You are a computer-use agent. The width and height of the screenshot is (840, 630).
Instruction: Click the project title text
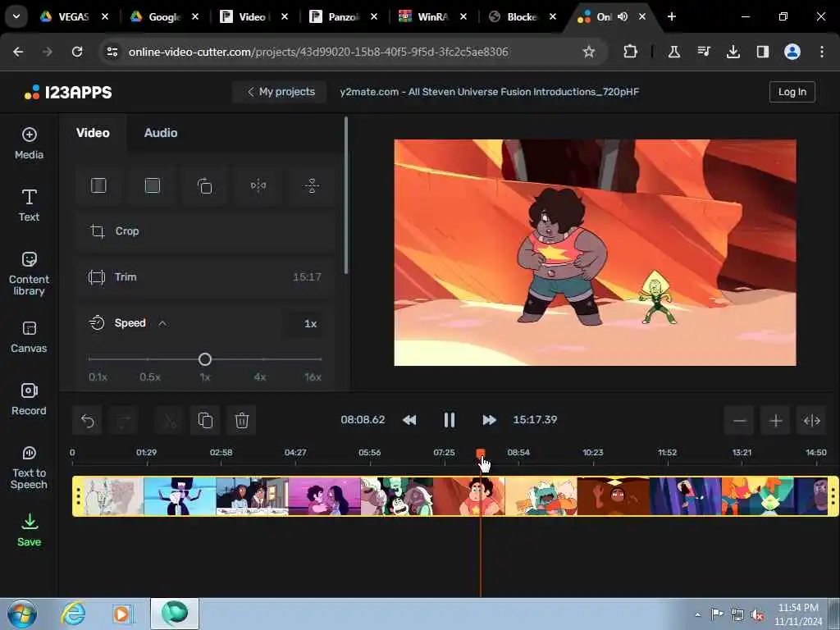(x=489, y=92)
